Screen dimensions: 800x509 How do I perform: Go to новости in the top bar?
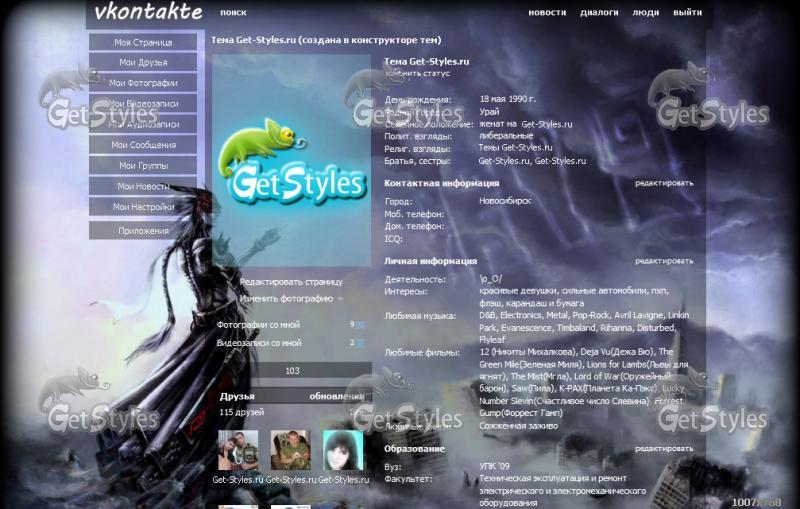[x=547, y=12]
